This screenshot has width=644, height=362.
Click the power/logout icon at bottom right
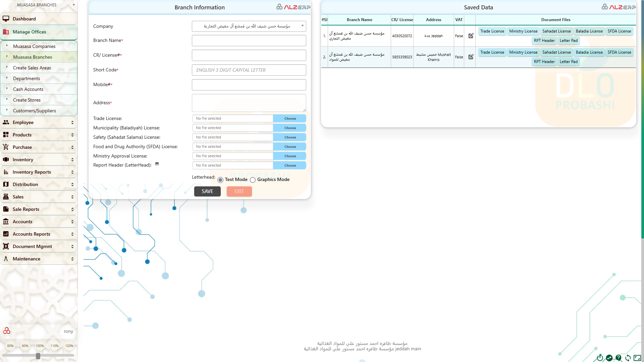(600, 358)
